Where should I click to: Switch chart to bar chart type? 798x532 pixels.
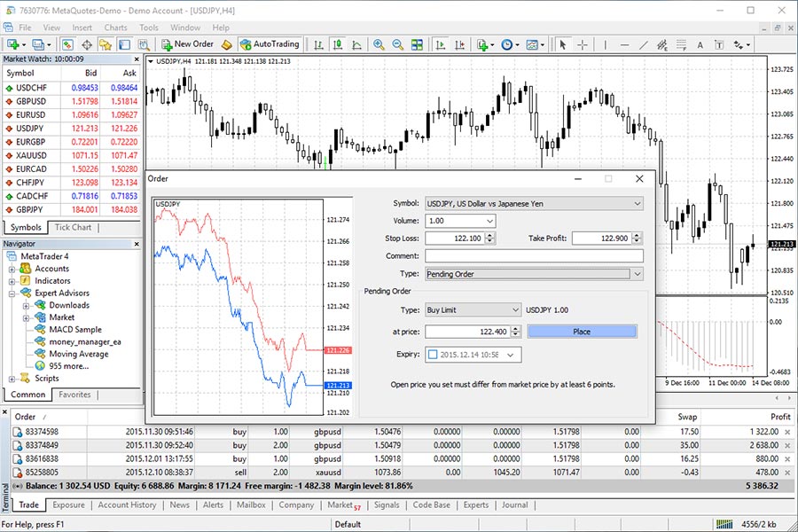(x=318, y=45)
